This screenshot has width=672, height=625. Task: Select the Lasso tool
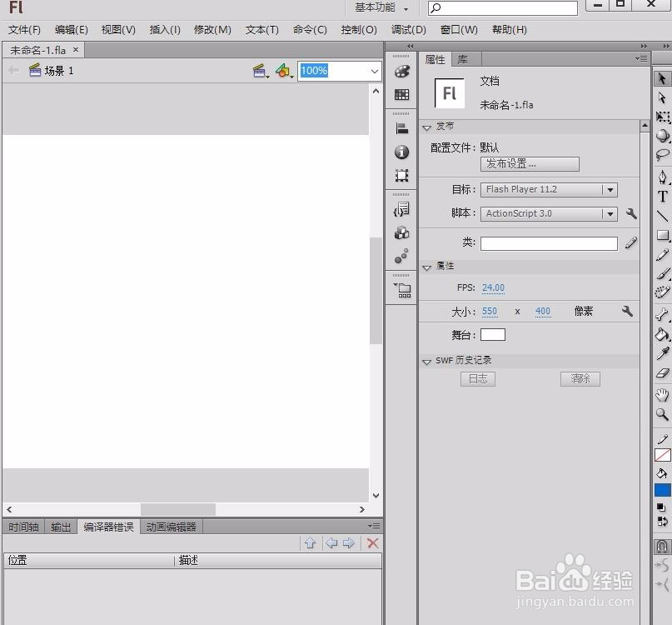tap(663, 154)
